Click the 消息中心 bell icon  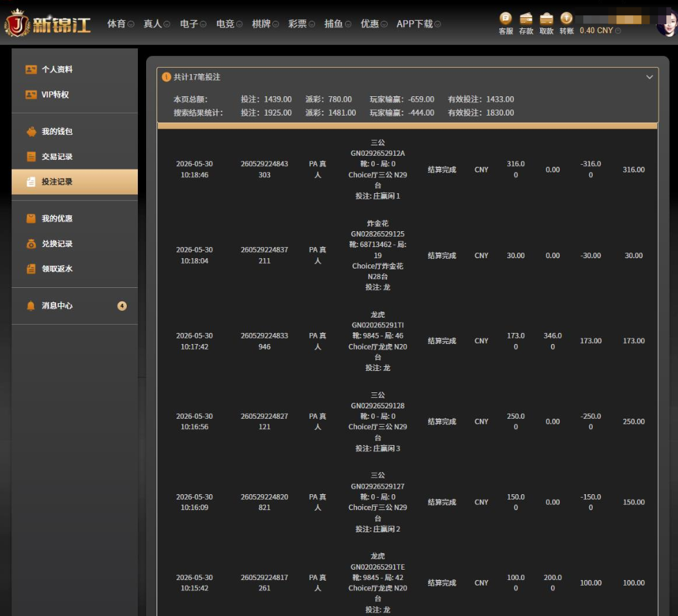(x=30, y=306)
